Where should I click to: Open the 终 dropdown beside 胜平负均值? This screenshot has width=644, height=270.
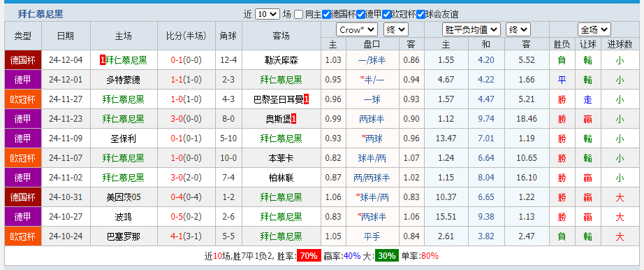click(518, 29)
